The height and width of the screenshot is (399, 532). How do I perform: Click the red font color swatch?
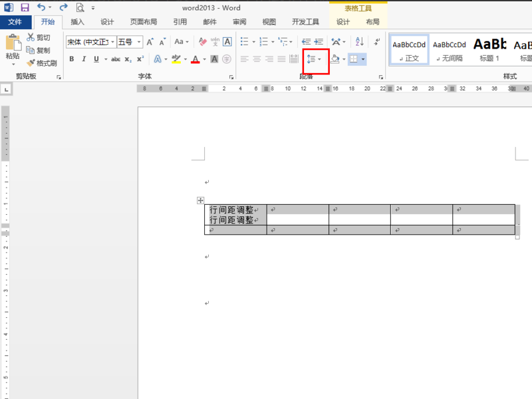[x=196, y=59]
